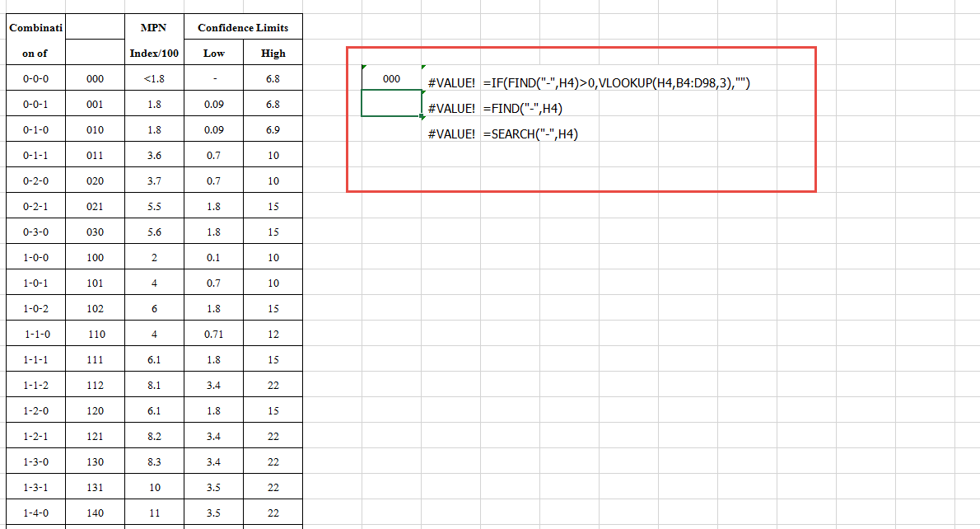This screenshot has height=529, width=980.
Task: Click the 1-0-0 combination cell
Action: pos(35,258)
